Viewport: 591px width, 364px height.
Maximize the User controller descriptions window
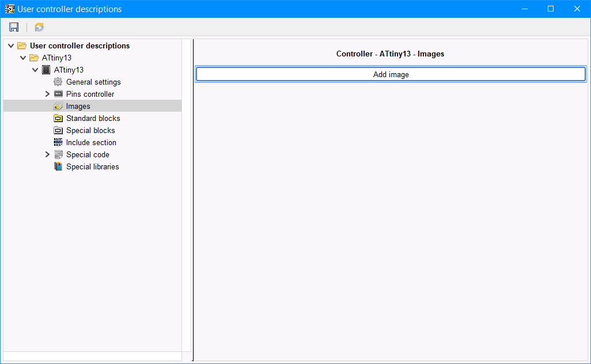click(x=551, y=9)
